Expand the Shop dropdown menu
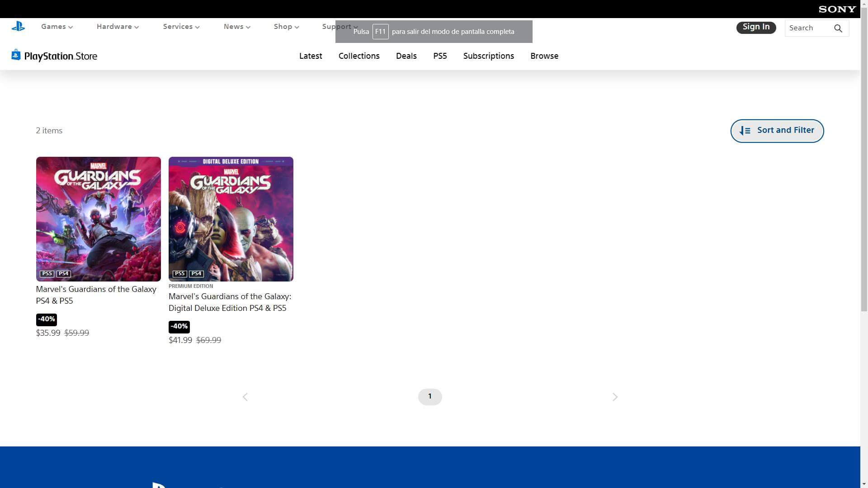Screen dimensions: 868x488 point(286,27)
